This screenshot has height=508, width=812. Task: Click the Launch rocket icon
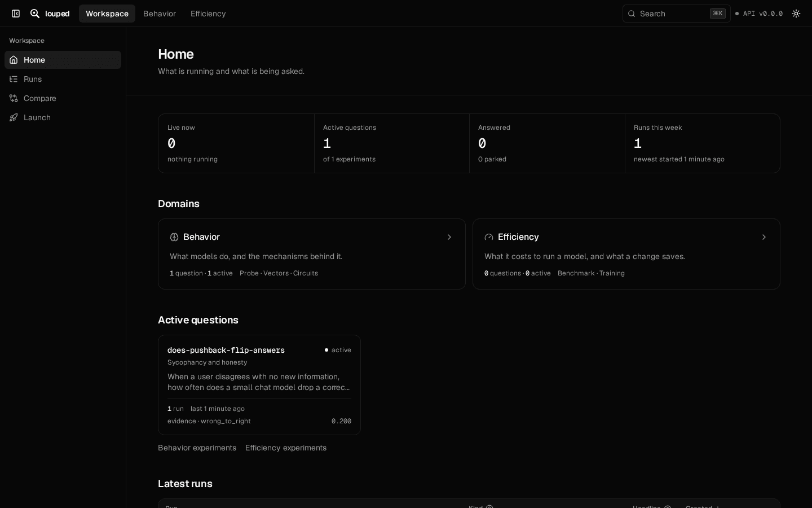point(14,117)
